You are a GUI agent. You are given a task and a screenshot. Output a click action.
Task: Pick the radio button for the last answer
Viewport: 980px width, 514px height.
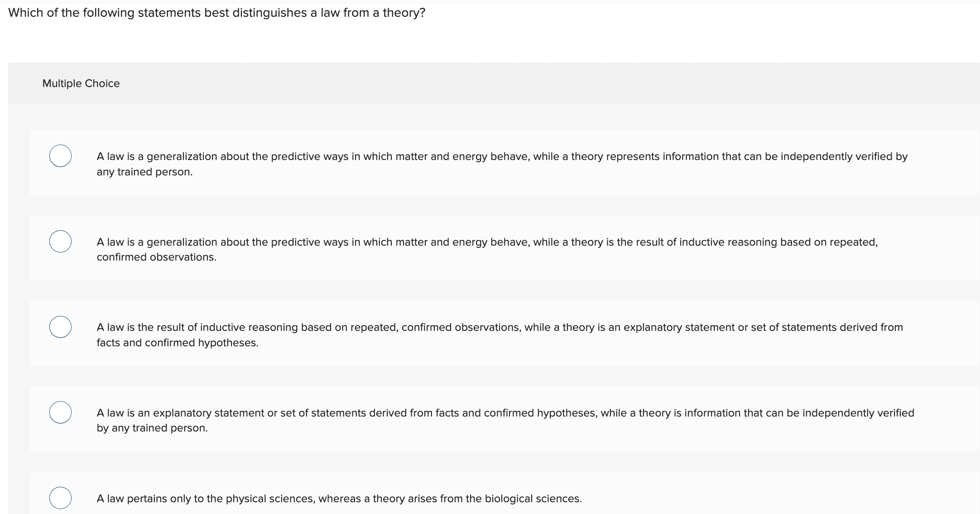pyautogui.click(x=61, y=498)
